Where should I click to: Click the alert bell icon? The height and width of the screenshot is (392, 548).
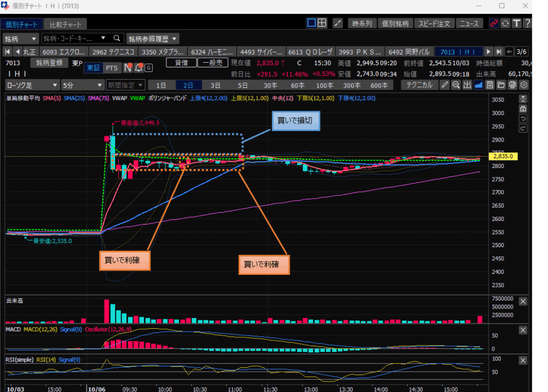click(139, 68)
